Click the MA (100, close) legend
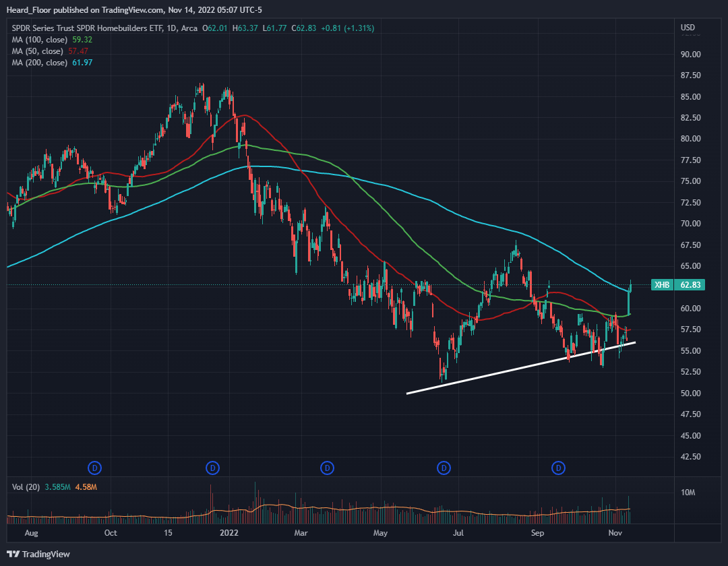The image size is (728, 566). (40, 40)
